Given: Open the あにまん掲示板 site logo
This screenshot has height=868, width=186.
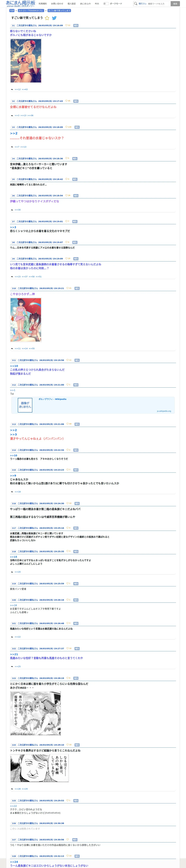Looking at the screenshot, I should click(x=21, y=4).
